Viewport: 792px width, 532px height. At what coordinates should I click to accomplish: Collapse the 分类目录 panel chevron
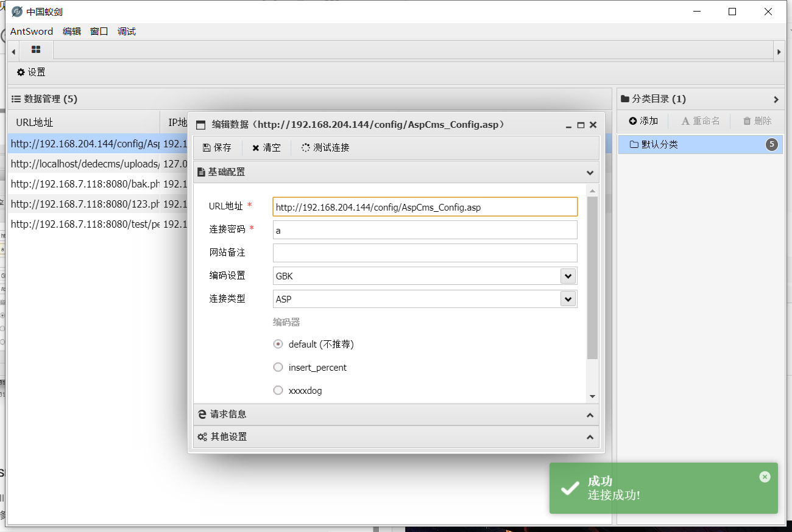(x=776, y=99)
